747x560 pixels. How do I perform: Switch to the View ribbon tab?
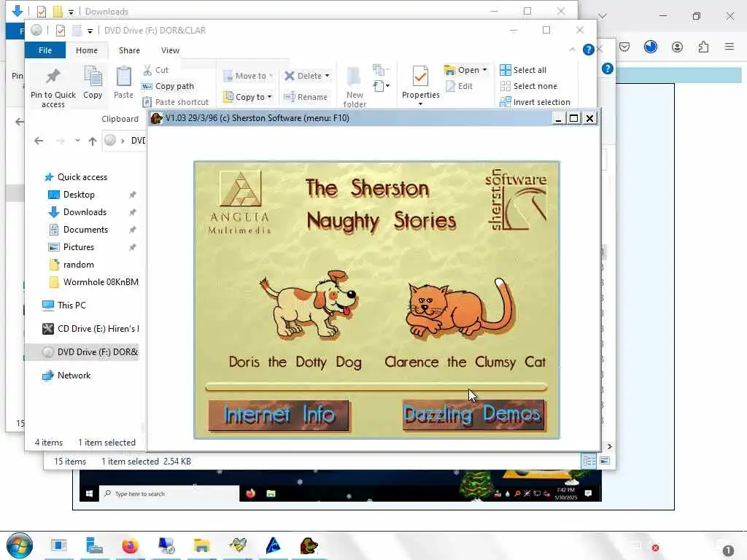tap(170, 50)
